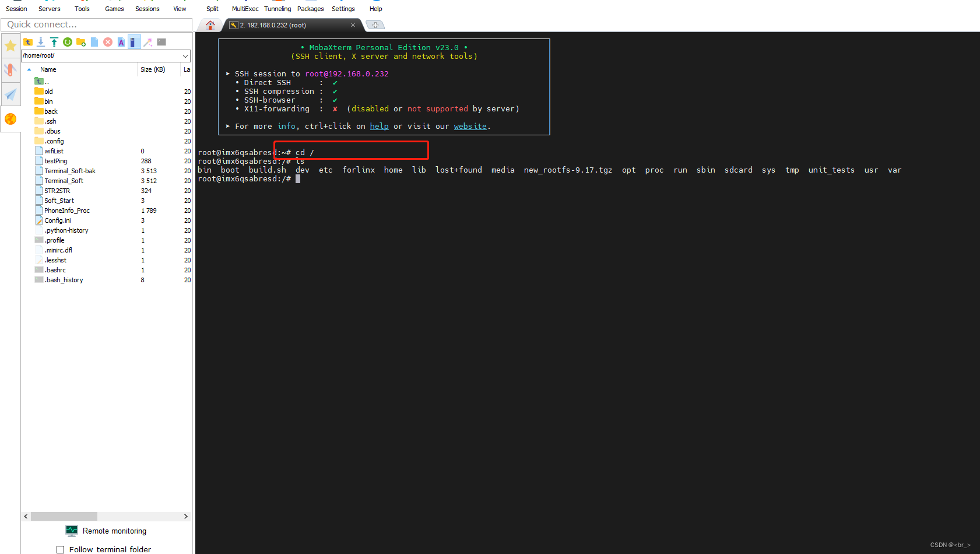Enable Follow terminal folder checkbox
Viewport: 980px width, 554px height.
[x=60, y=549]
